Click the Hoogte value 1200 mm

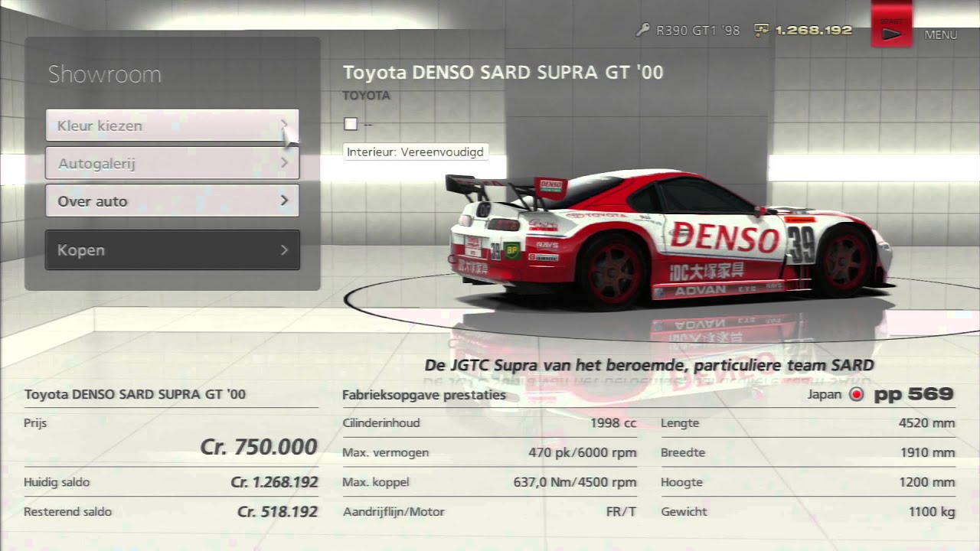tap(927, 482)
